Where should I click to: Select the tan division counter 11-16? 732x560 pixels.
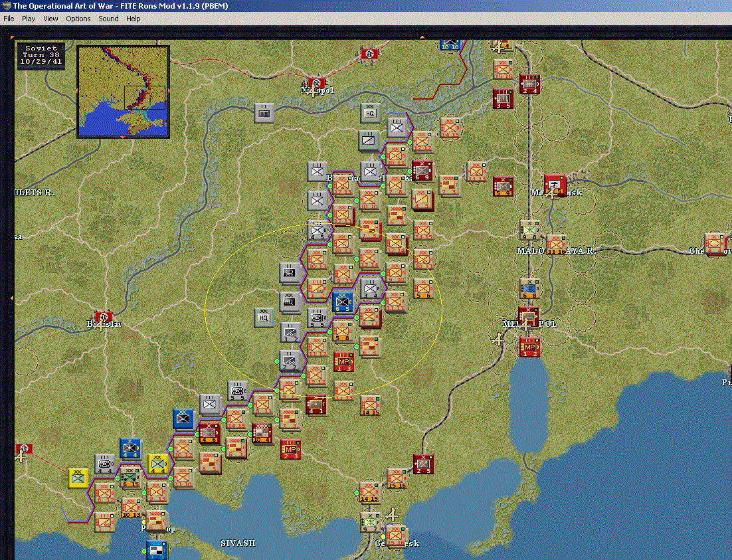(556, 244)
